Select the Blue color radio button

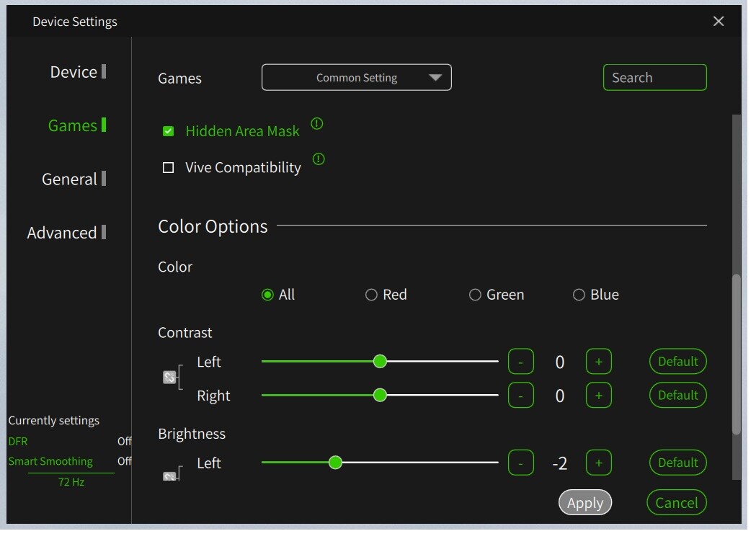579,295
